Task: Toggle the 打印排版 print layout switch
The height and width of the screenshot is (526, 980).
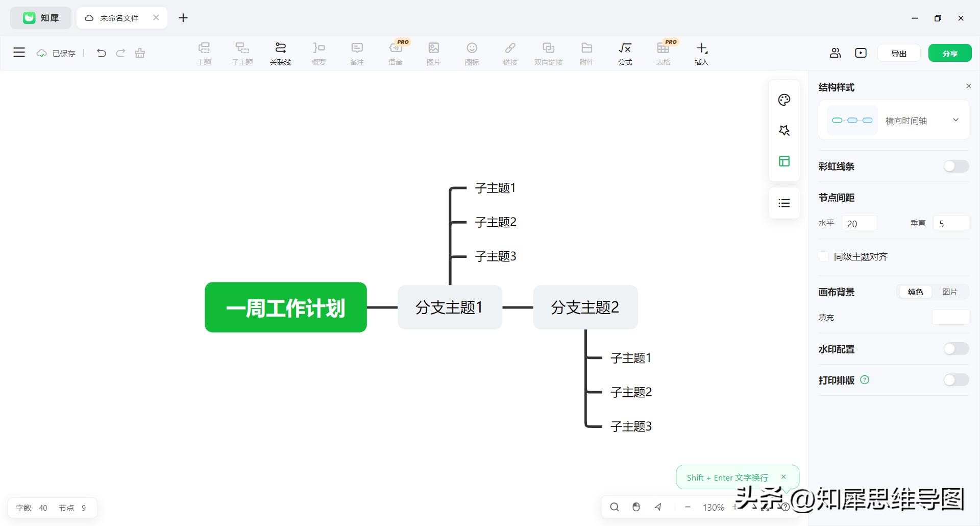Action: click(955, 380)
